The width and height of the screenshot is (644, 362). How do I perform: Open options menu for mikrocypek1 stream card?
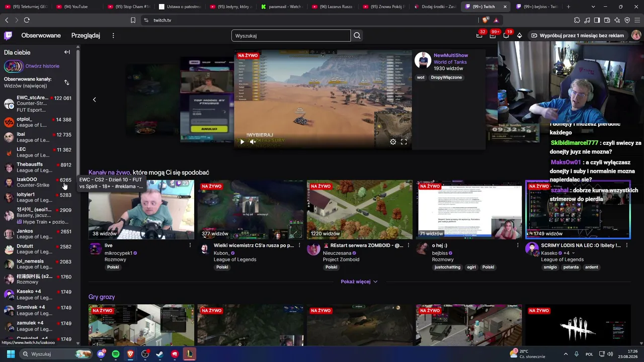[x=190, y=245]
